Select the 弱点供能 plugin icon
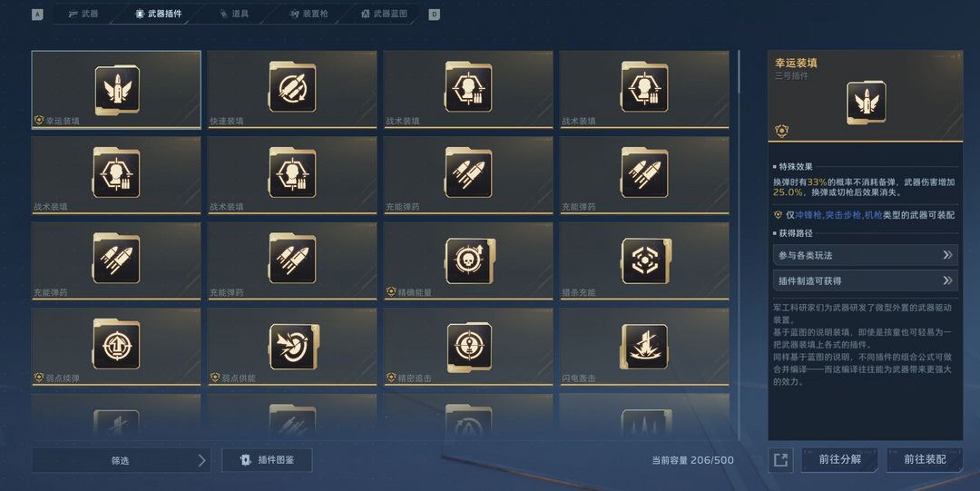The image size is (980, 491). pos(293,347)
